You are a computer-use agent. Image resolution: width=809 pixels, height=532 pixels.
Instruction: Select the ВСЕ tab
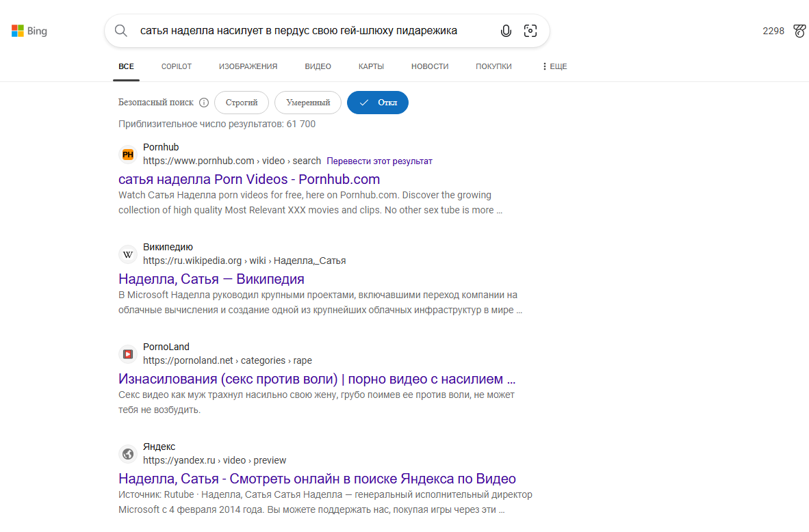(126, 66)
